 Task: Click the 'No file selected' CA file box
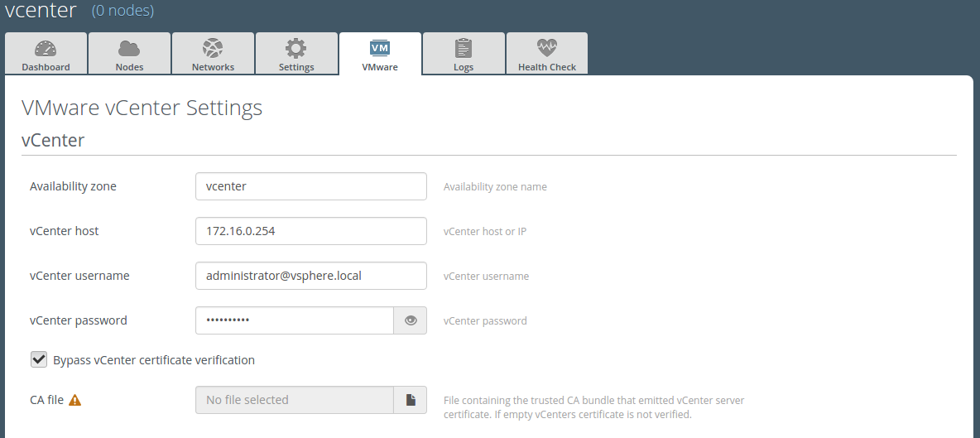(x=294, y=400)
